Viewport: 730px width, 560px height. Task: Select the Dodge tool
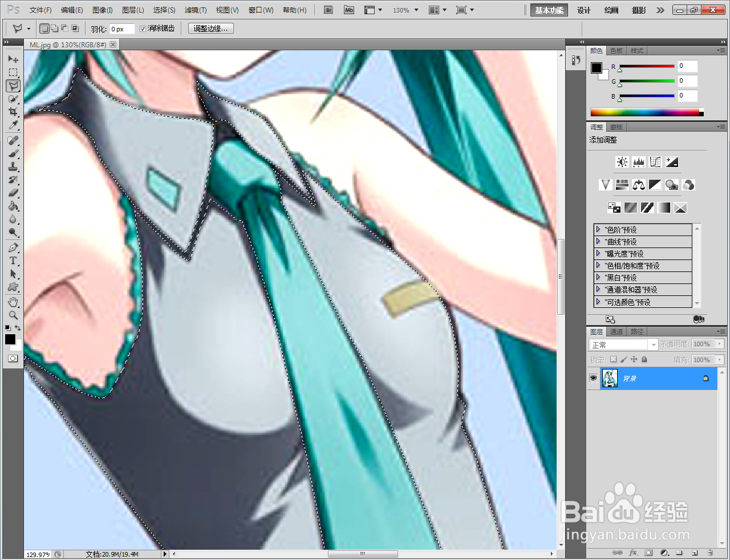(x=13, y=232)
